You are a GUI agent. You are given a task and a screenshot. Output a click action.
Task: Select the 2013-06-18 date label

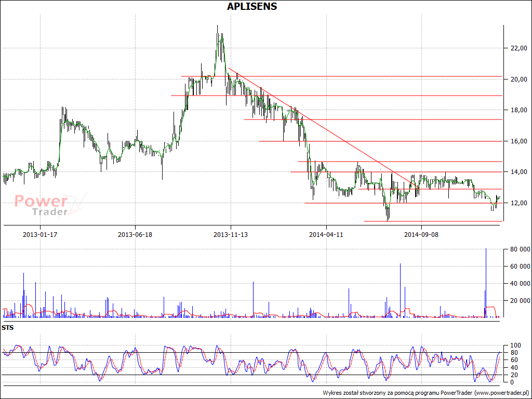click(x=135, y=234)
